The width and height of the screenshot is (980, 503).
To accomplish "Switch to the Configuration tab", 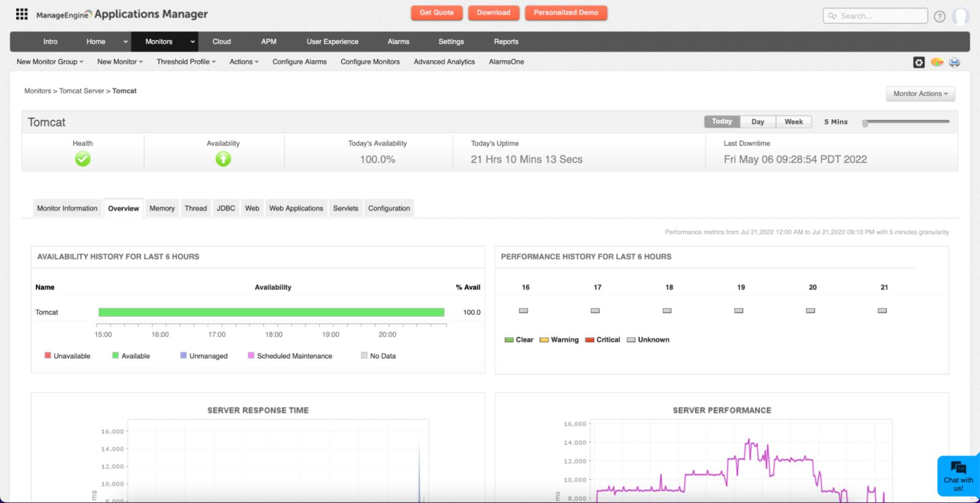I will click(389, 208).
